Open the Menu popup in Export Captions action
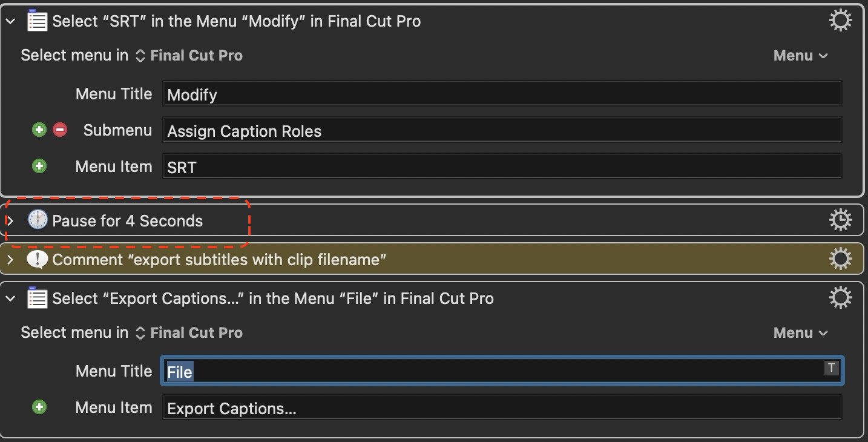The height and width of the screenshot is (442, 868). [800, 333]
